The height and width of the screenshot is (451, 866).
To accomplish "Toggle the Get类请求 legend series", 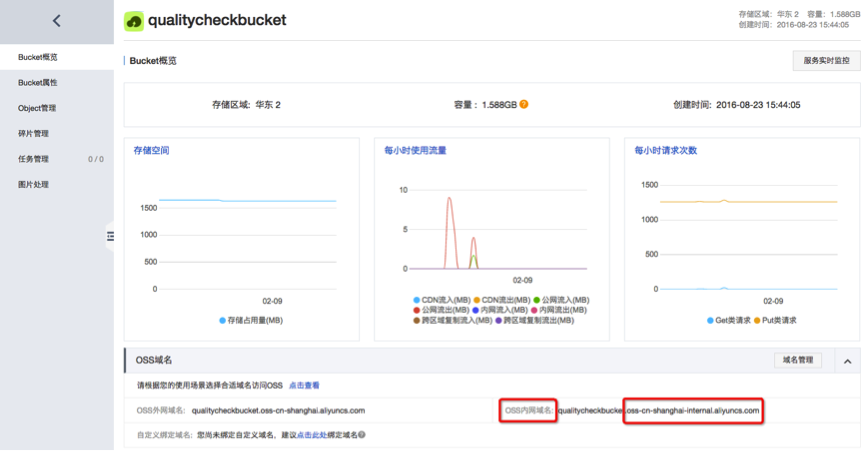I will point(728,320).
